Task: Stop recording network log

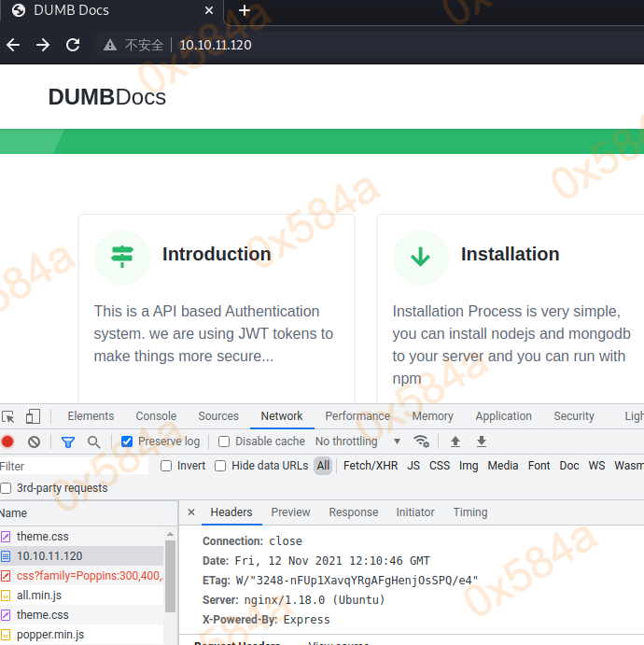Action: click(x=8, y=442)
